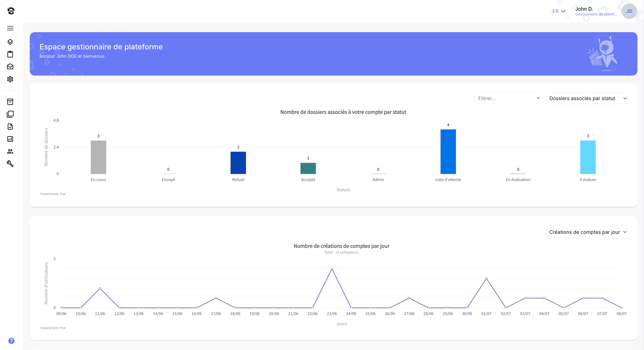
Task: Open the statistics bar-chart icon
Action: (x=10, y=139)
